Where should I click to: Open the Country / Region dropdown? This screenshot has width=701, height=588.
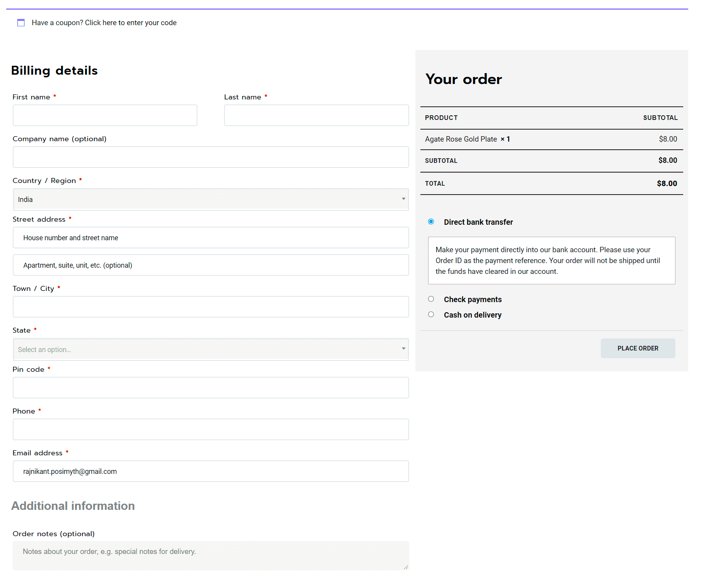(211, 199)
